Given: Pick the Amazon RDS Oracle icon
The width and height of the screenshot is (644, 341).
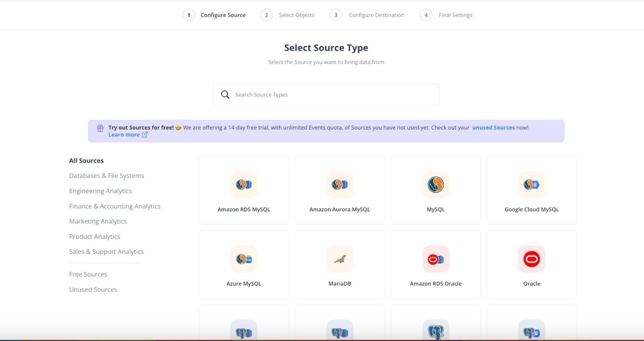Looking at the screenshot, I should point(436,259).
